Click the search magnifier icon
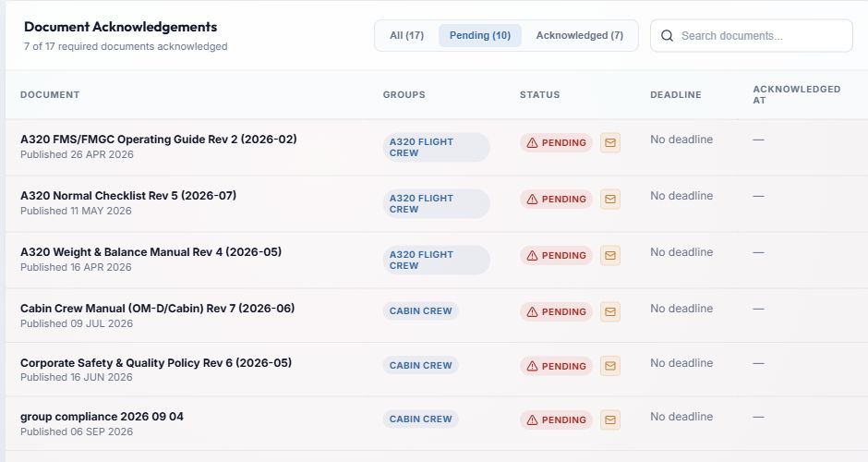868x462 pixels. pyautogui.click(x=667, y=35)
